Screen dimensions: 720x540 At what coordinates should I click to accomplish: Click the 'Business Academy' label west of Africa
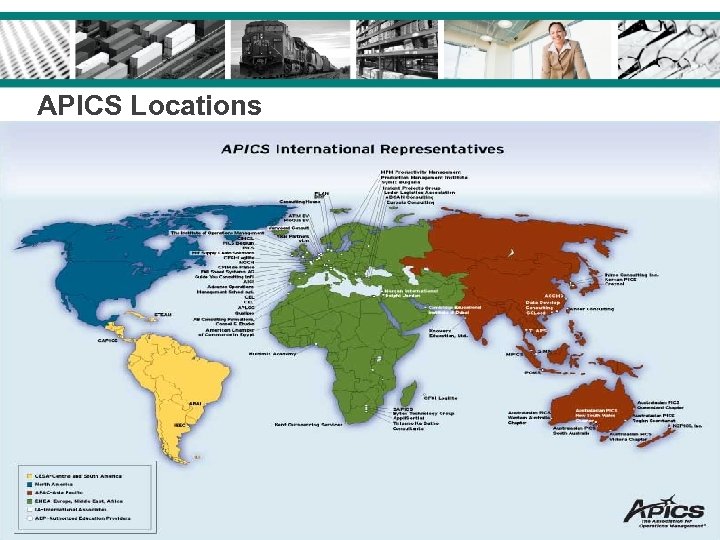coord(273,354)
